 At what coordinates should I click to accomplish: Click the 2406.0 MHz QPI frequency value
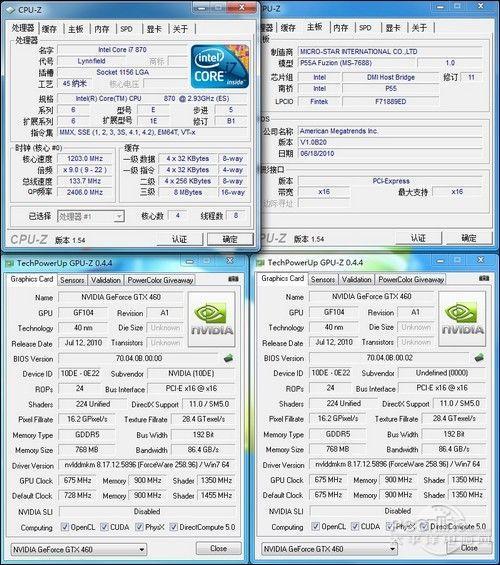point(85,192)
